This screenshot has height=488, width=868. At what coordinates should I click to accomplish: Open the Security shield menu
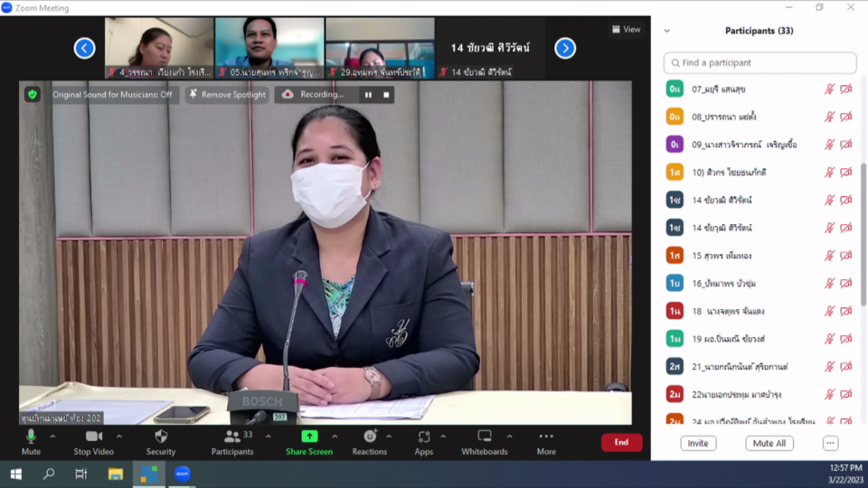(161, 442)
